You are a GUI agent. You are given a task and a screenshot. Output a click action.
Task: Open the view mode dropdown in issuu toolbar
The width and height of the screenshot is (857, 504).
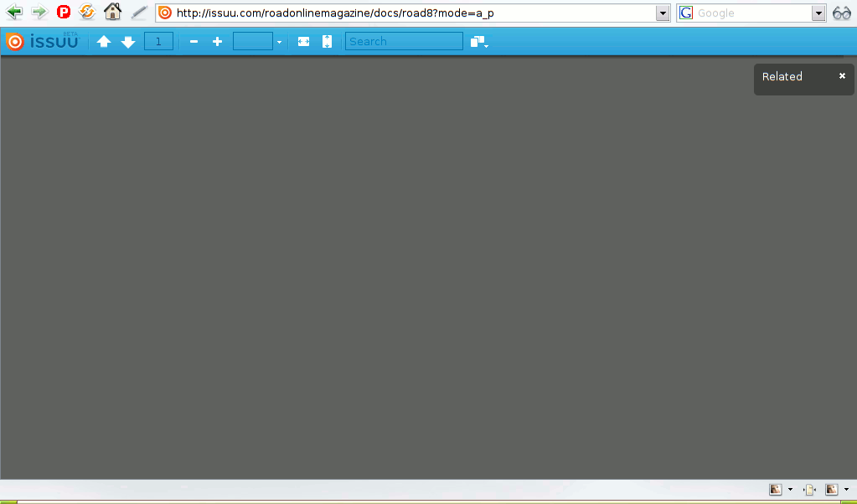click(479, 42)
